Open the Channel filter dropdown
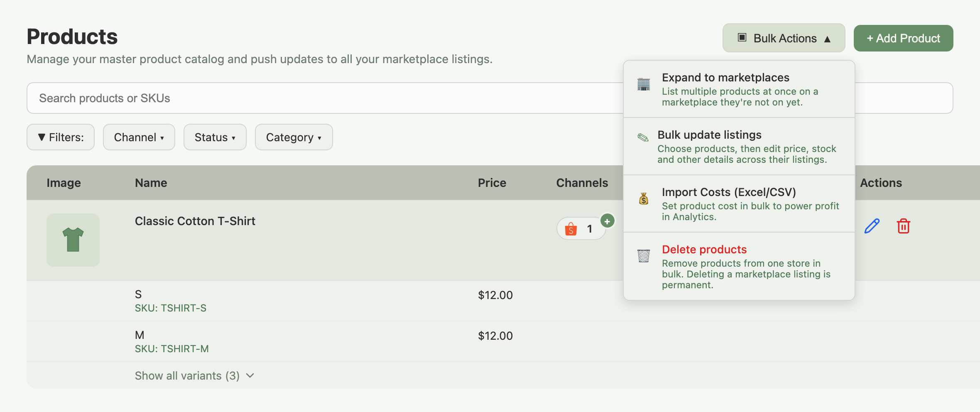The width and height of the screenshot is (980, 412). point(139,137)
